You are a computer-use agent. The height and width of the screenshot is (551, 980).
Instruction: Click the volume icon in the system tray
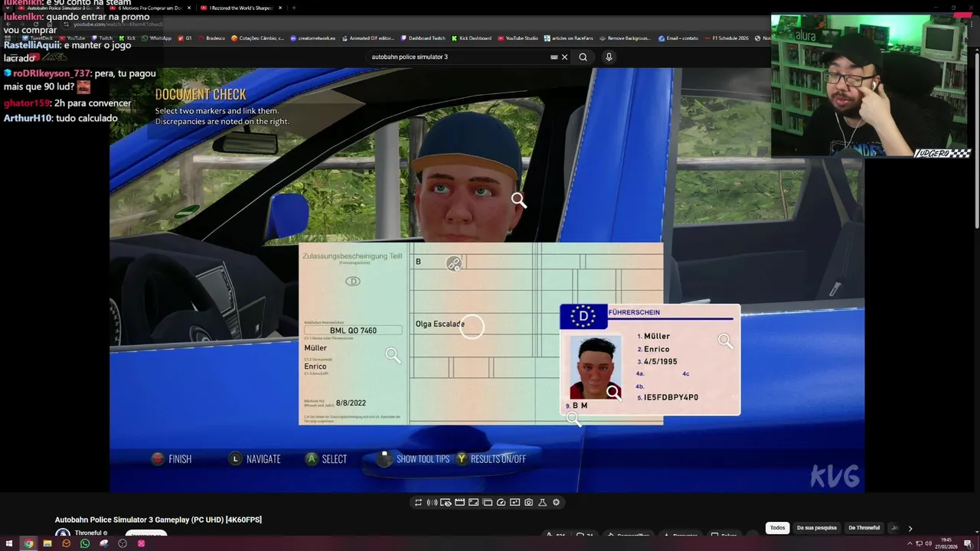click(929, 543)
